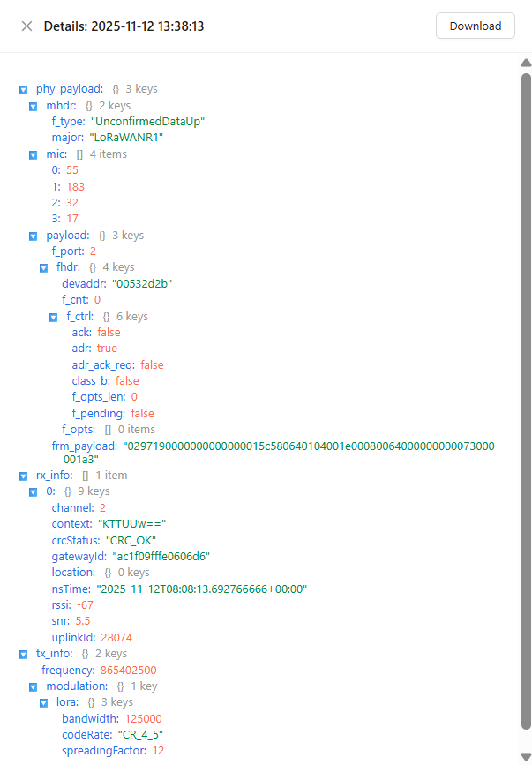This screenshot has height=765, width=532.
Task: Collapse the lora node
Action: (x=43, y=703)
